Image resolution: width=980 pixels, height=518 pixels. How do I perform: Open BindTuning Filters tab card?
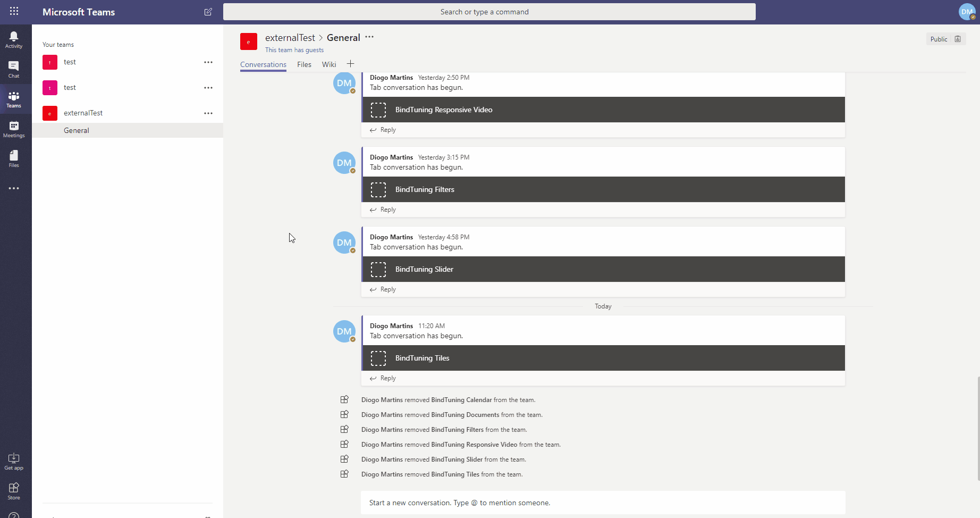pyautogui.click(x=604, y=189)
